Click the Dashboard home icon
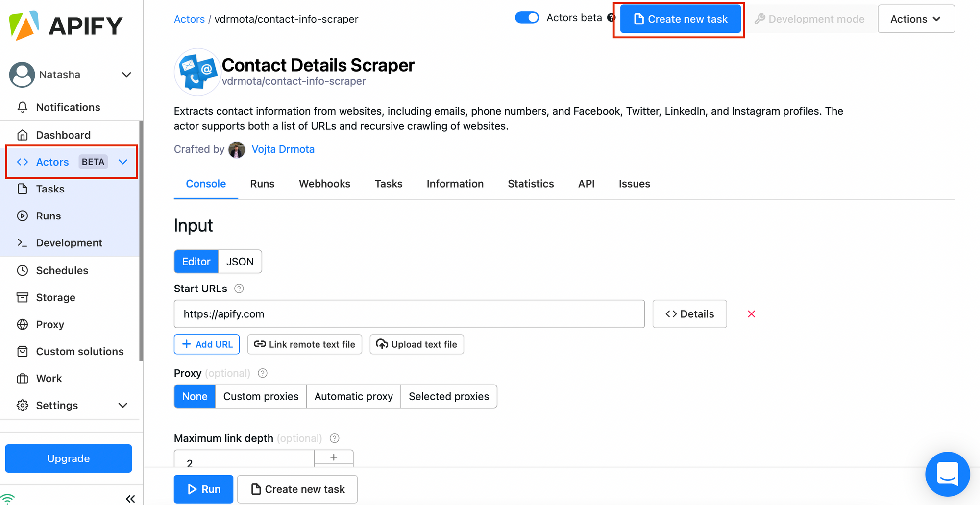 (23, 135)
